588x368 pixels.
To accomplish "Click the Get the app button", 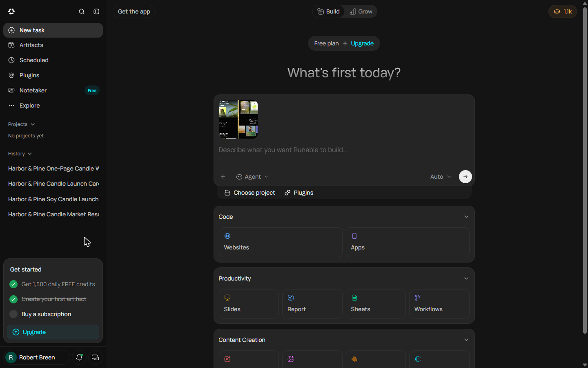I will [134, 11].
